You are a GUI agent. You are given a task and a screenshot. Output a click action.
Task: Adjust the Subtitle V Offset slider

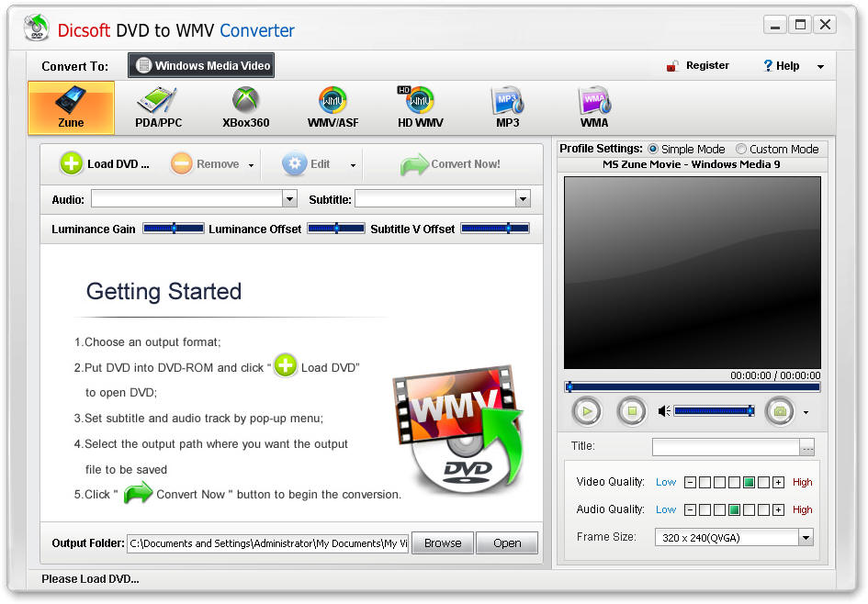(495, 228)
